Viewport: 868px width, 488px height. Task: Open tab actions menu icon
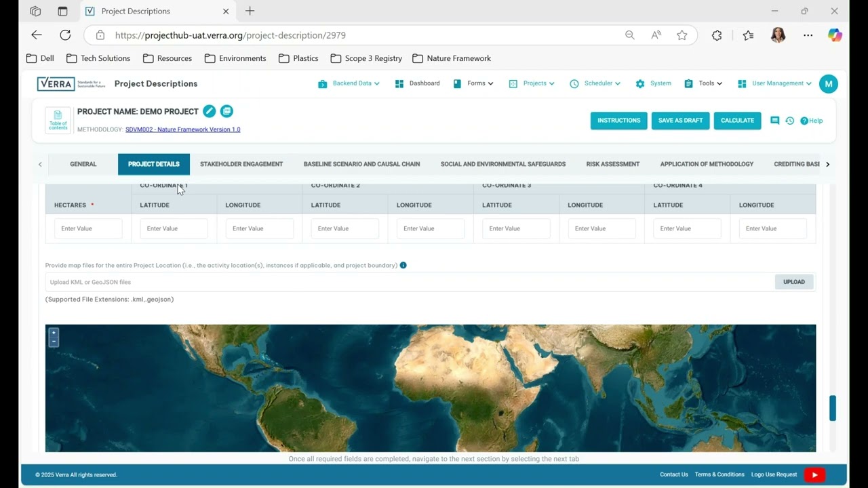tap(62, 11)
